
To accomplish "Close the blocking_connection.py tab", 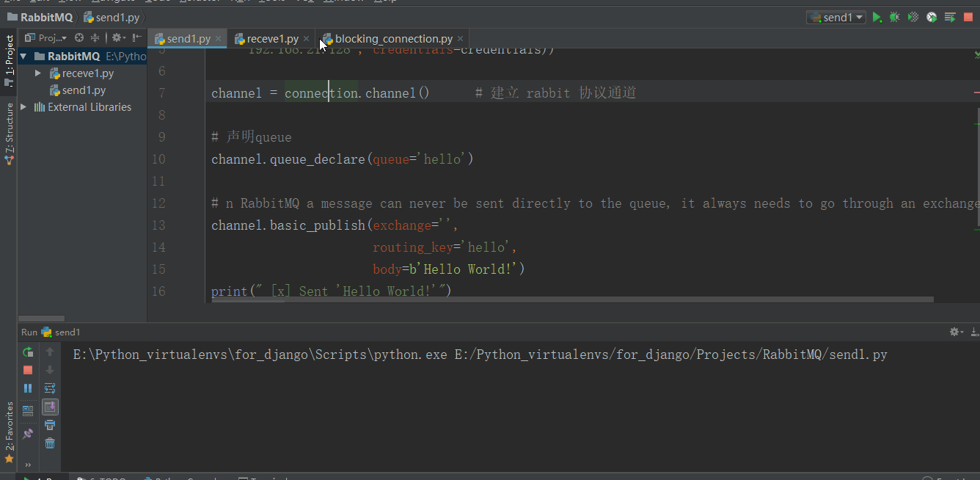I will (x=460, y=39).
